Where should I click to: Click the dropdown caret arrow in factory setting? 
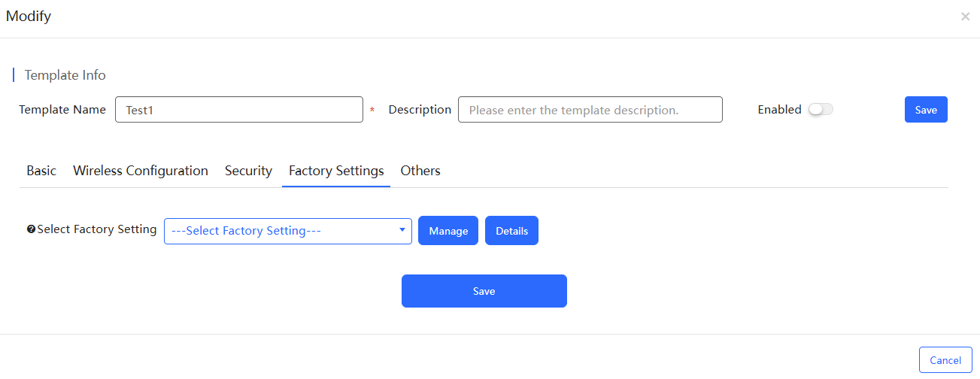click(402, 230)
